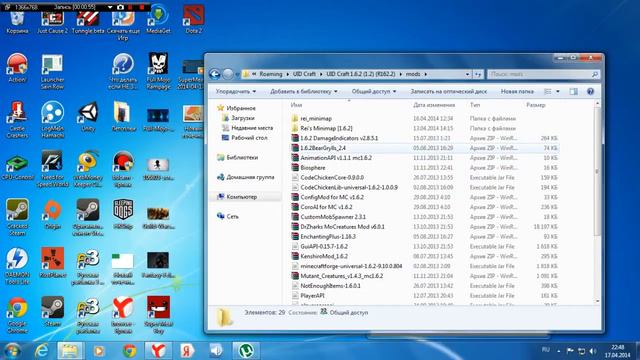Select the WebMoney Keeper desktop shortcut
Screen dimensions: 640x360
tap(88, 169)
